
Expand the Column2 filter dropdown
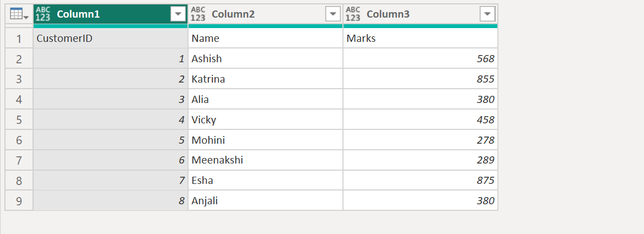[333, 14]
